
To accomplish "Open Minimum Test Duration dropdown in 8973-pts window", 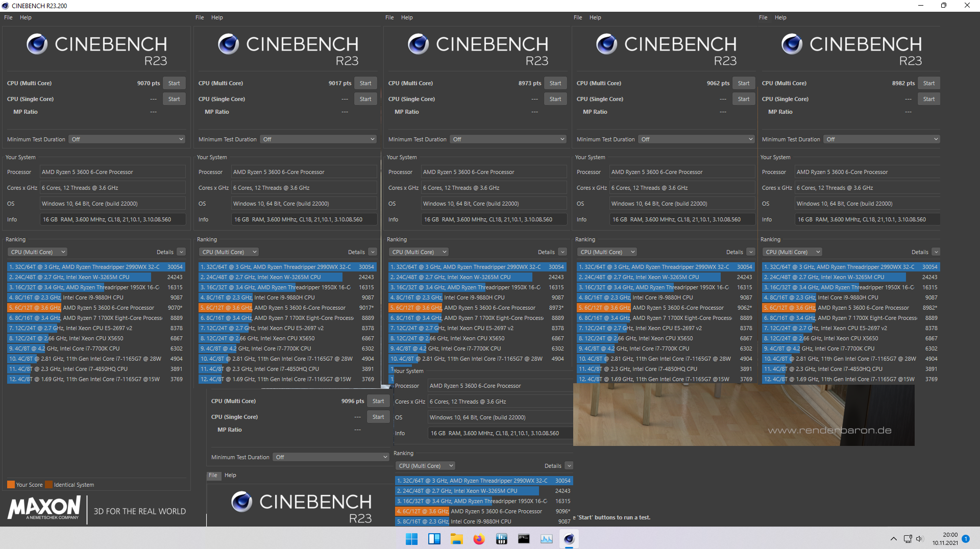I will click(x=508, y=139).
